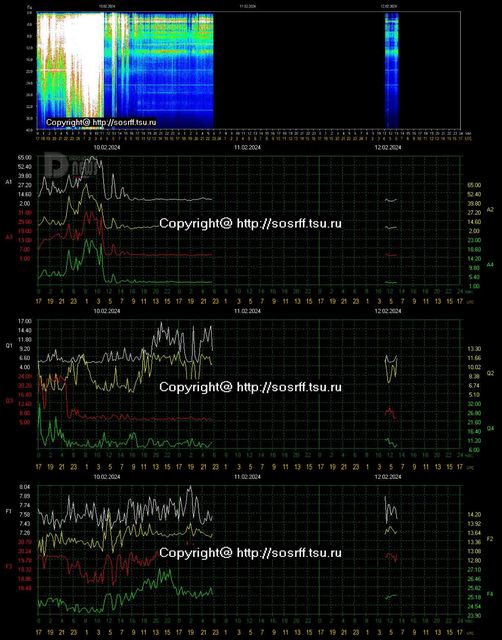Open the sosrff.tsu.ru link in amplitude chart
The width and height of the screenshot is (502, 640).
point(289,223)
